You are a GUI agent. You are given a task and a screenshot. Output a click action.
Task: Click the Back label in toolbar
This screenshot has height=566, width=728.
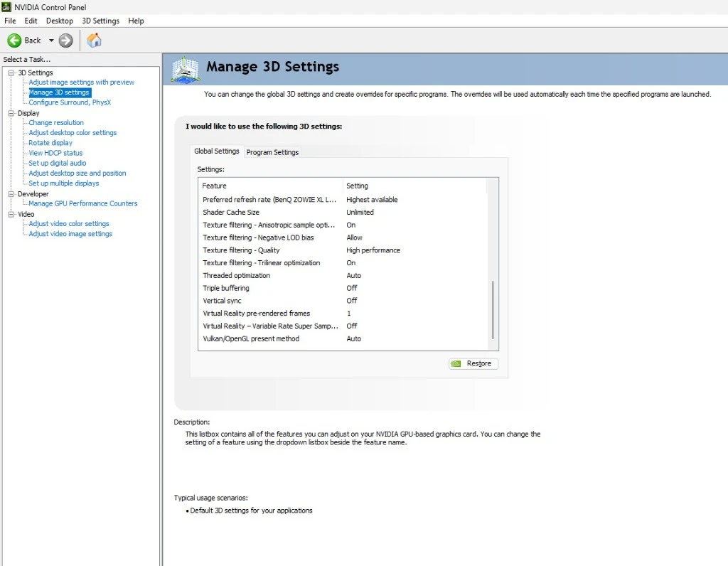(x=33, y=41)
